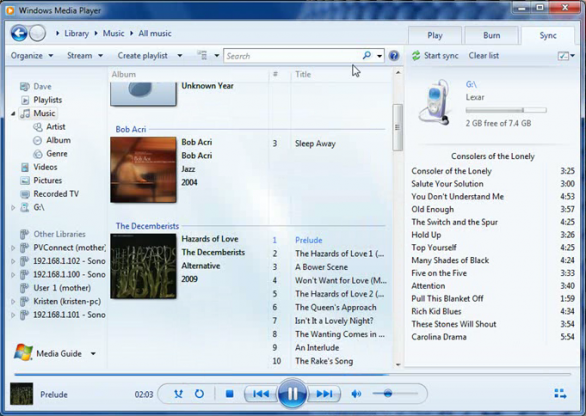
Task: Select Genre under Music
Action: (x=57, y=154)
